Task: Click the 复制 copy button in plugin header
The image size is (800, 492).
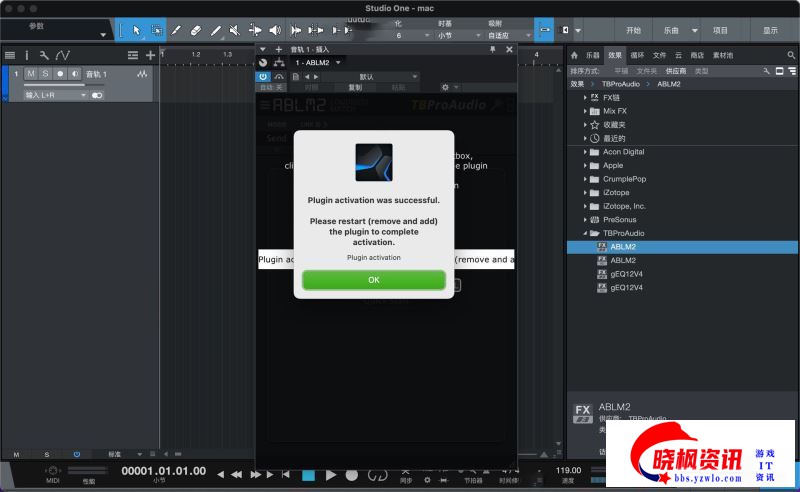Action: [355, 87]
